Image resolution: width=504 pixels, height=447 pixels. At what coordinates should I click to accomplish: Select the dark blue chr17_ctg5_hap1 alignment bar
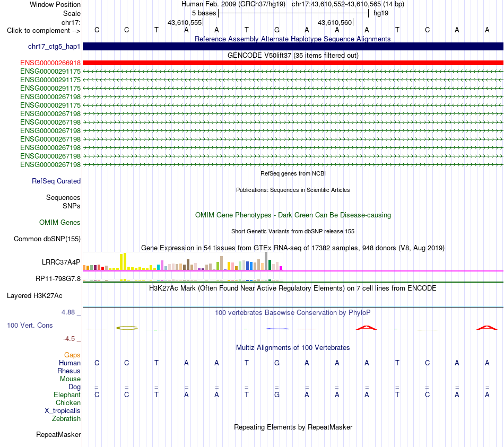coord(293,46)
